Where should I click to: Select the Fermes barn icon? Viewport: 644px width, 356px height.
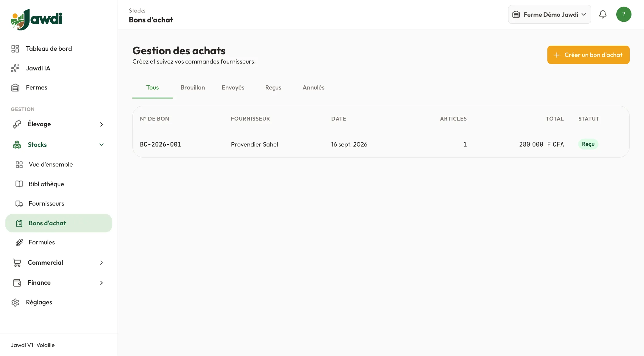click(x=15, y=87)
